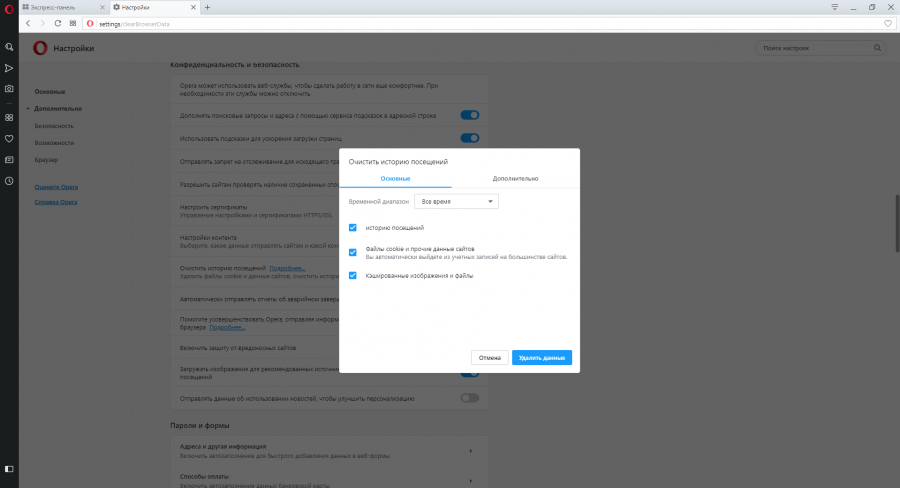Open the search icon in the sidebar
This screenshot has height=488, width=900.
coord(9,46)
